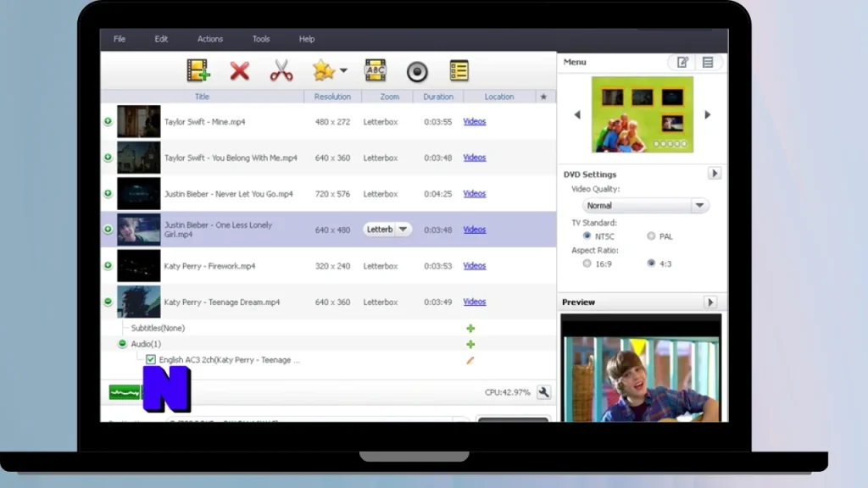This screenshot has height=488, width=868.
Task: Select PAL TV standard
Action: [651, 236]
